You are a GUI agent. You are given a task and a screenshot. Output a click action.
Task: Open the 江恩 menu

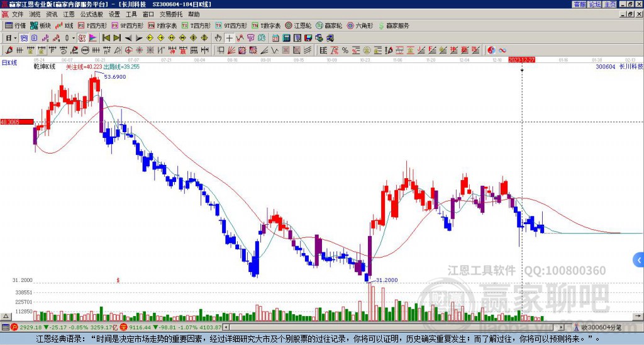69,14
